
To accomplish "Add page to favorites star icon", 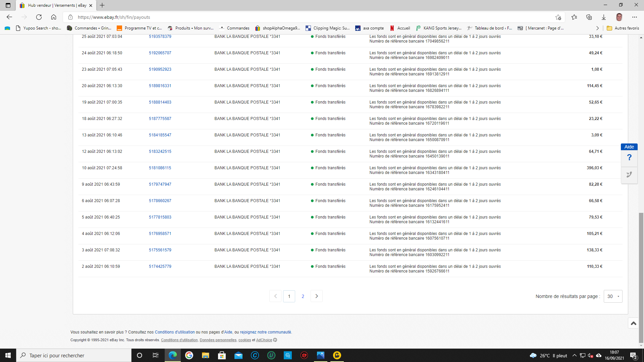I will click(558, 17).
